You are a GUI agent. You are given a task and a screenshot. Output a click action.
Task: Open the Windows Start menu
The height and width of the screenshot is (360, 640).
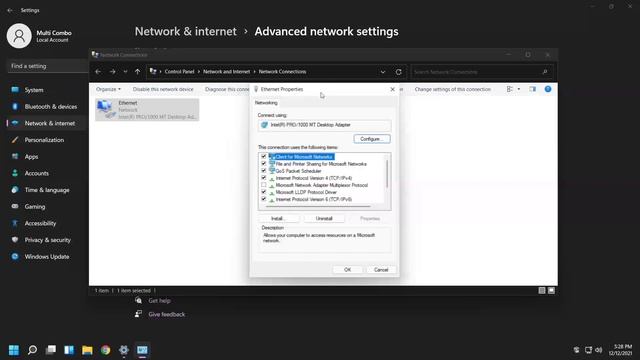(14, 350)
